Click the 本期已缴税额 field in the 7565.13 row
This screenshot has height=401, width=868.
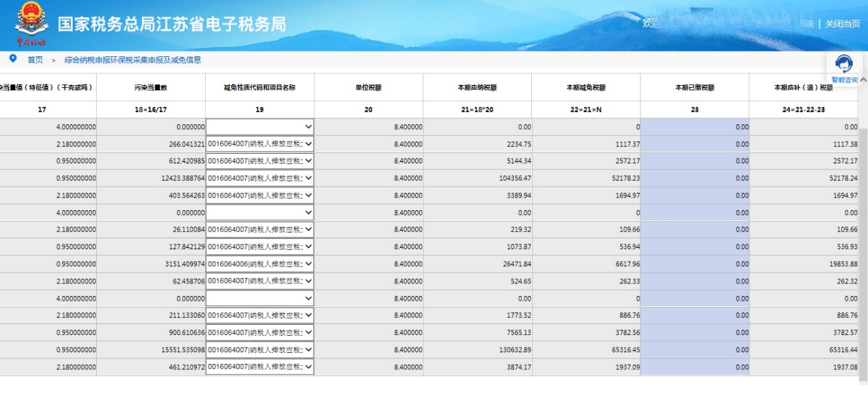click(694, 333)
